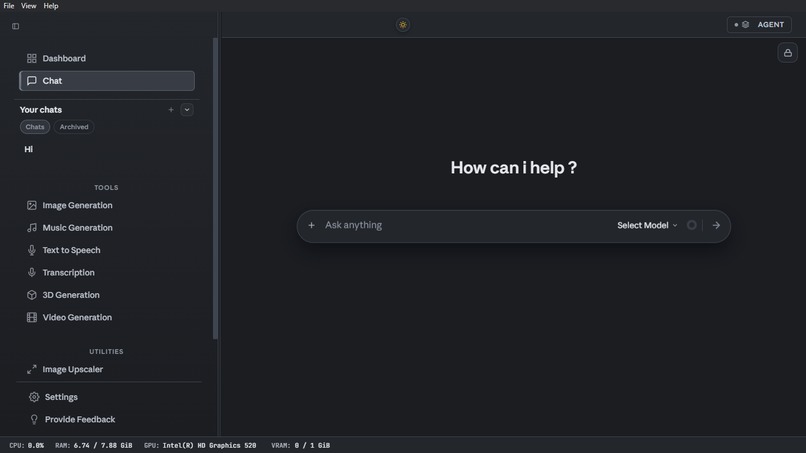
Task: Open the View menu
Action: coord(28,6)
